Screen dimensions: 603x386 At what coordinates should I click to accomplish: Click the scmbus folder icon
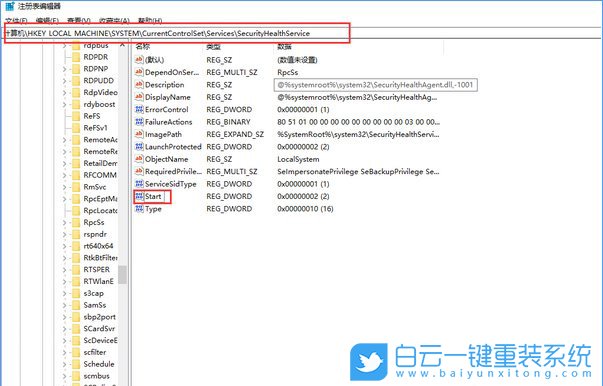(76, 376)
